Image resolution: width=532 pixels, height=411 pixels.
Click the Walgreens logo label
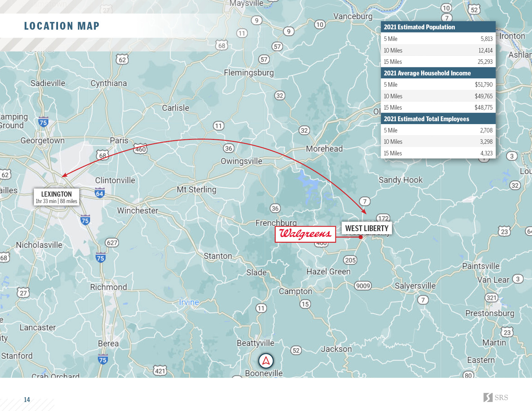click(305, 234)
